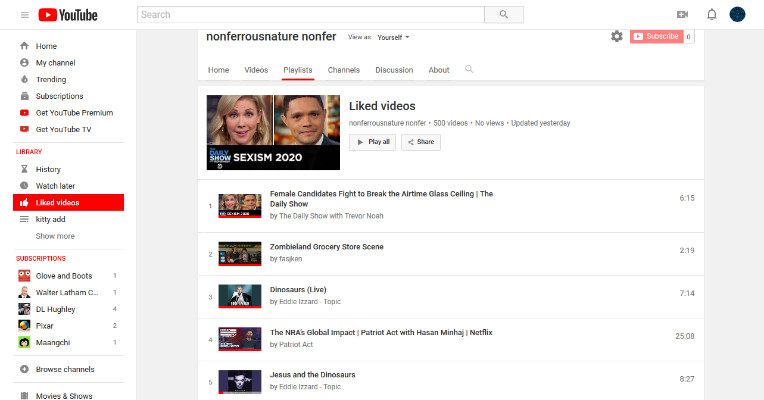Expand Show more in Library
Image resolution: width=764 pixels, height=400 pixels.
[x=55, y=236]
